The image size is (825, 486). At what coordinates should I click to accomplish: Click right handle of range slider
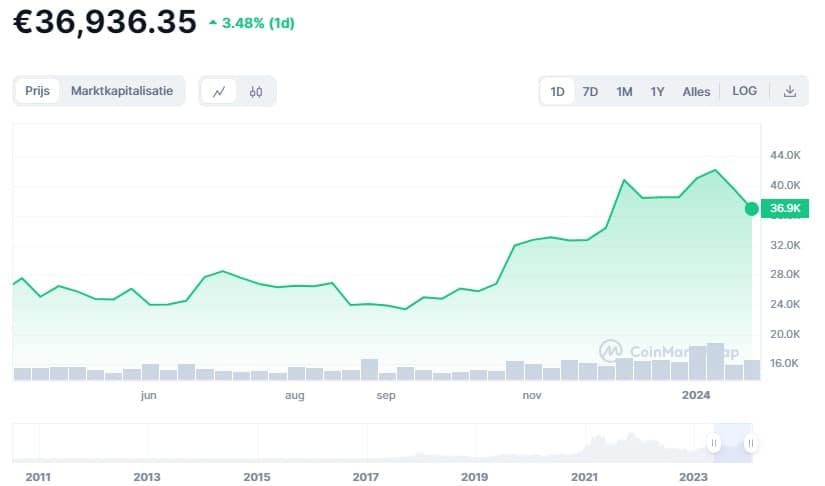click(x=751, y=443)
